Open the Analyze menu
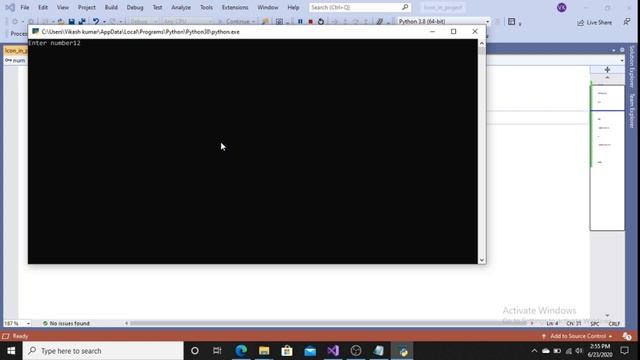This screenshot has height=360, width=640. 181,7
